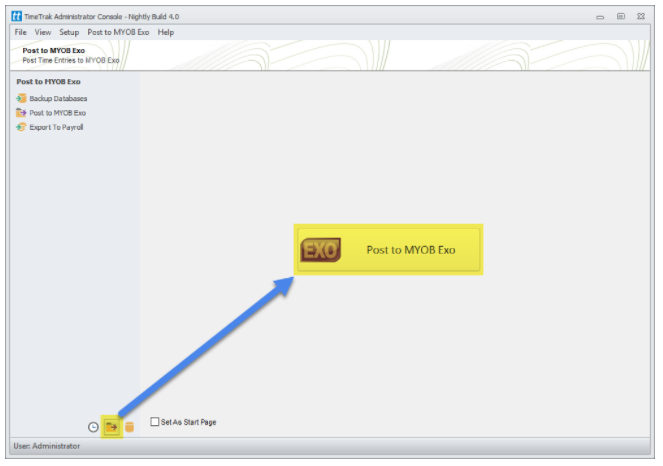
Task: Open the orange database section icon
Action: click(129, 427)
